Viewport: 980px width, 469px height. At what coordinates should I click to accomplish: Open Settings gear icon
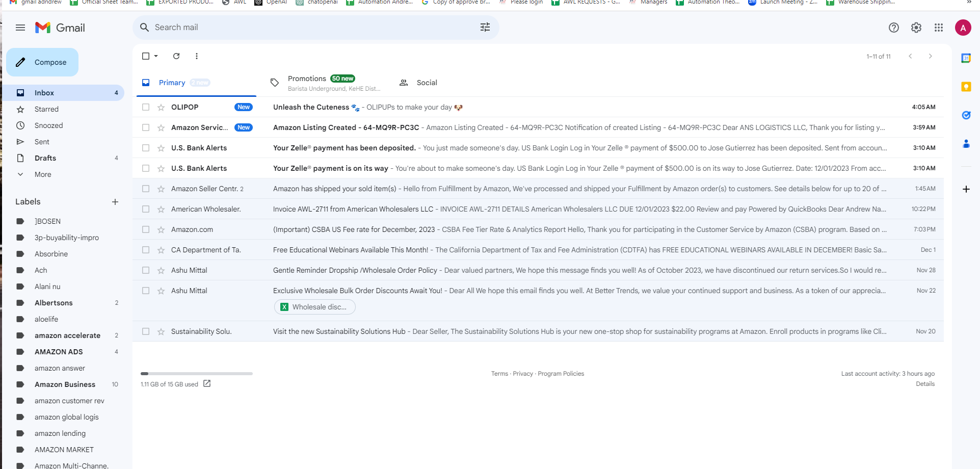pos(916,28)
